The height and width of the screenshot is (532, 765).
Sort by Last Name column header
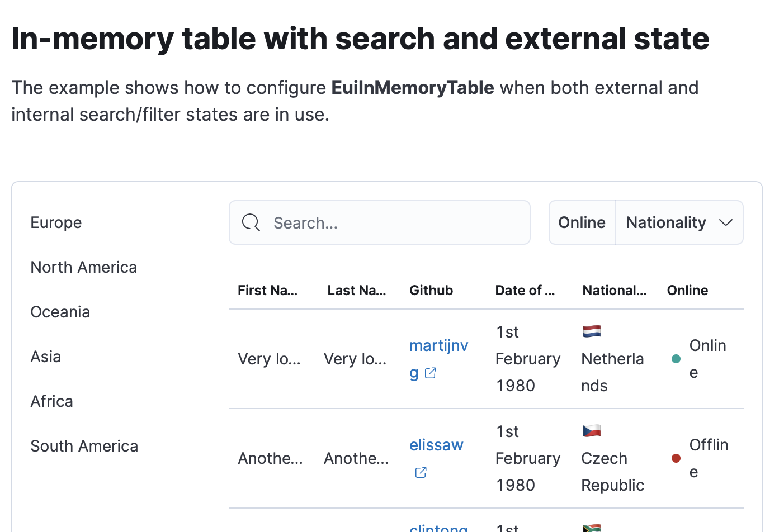coord(357,290)
